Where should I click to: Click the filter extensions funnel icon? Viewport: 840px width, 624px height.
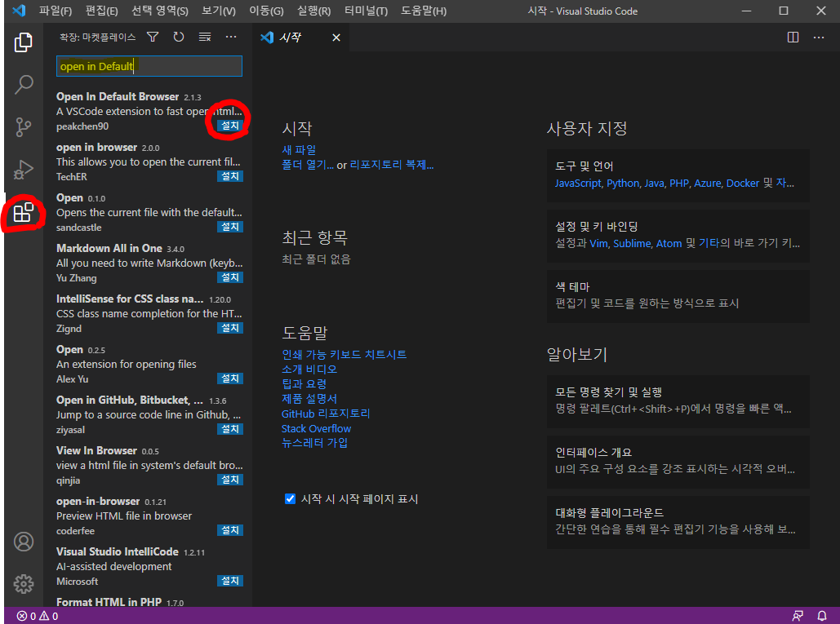point(153,37)
